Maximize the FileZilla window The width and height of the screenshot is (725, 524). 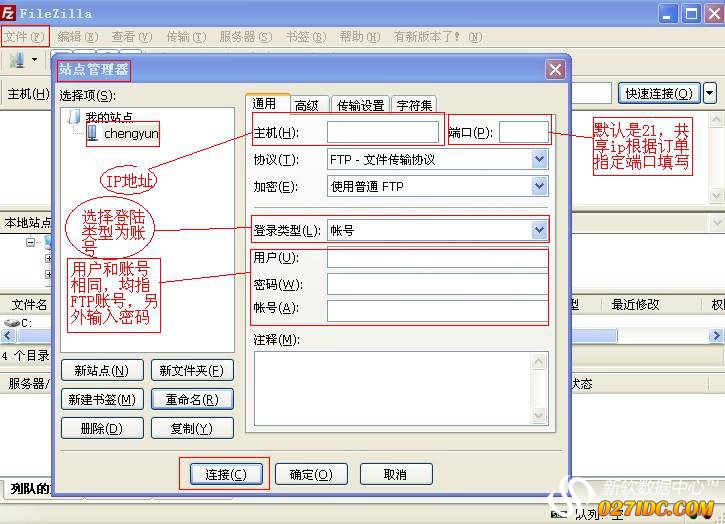coord(692,13)
